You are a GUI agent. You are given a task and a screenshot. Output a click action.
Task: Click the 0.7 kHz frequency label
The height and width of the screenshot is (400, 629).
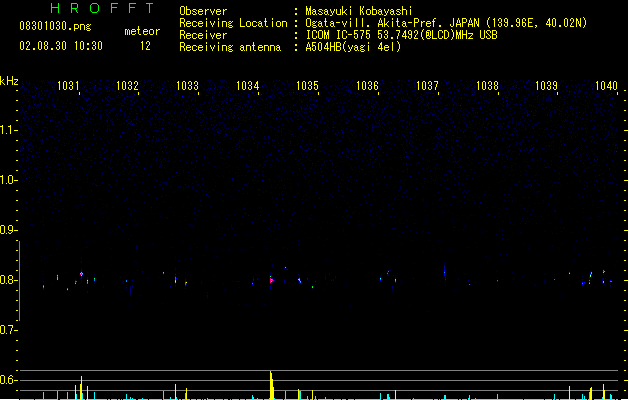[x=8, y=330]
